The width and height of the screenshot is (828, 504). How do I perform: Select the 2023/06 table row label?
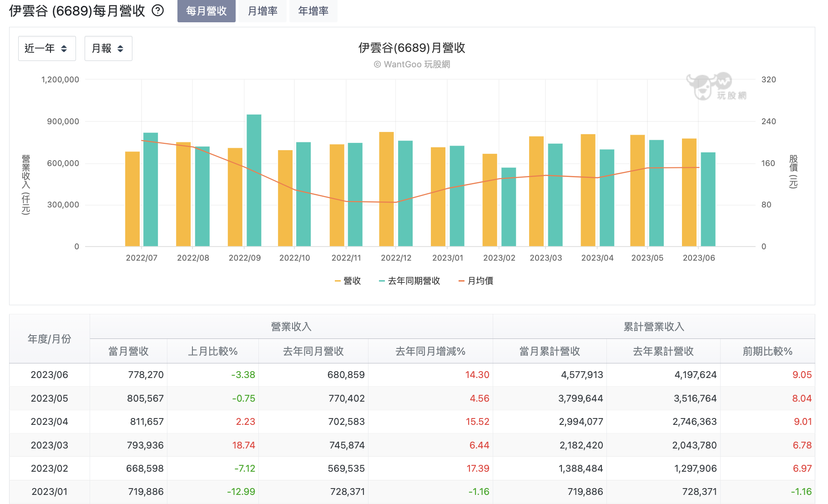[x=49, y=375]
